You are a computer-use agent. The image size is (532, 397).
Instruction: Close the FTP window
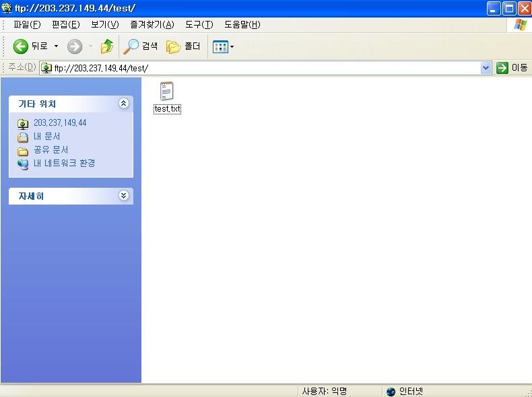[525, 9]
